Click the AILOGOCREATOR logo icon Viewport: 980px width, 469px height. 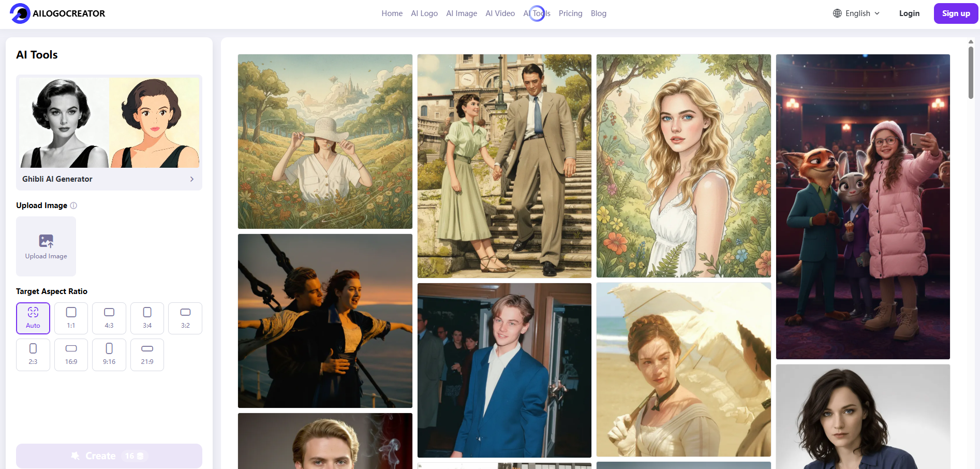point(20,13)
